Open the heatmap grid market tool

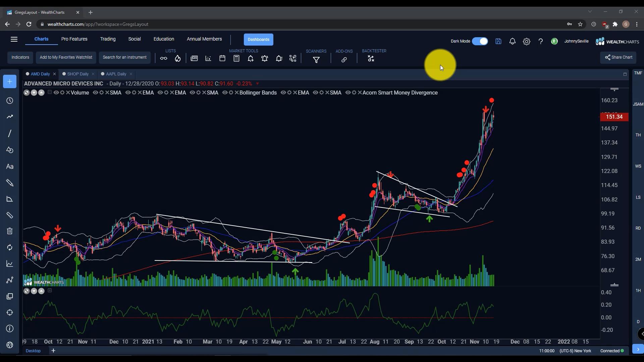point(293,59)
